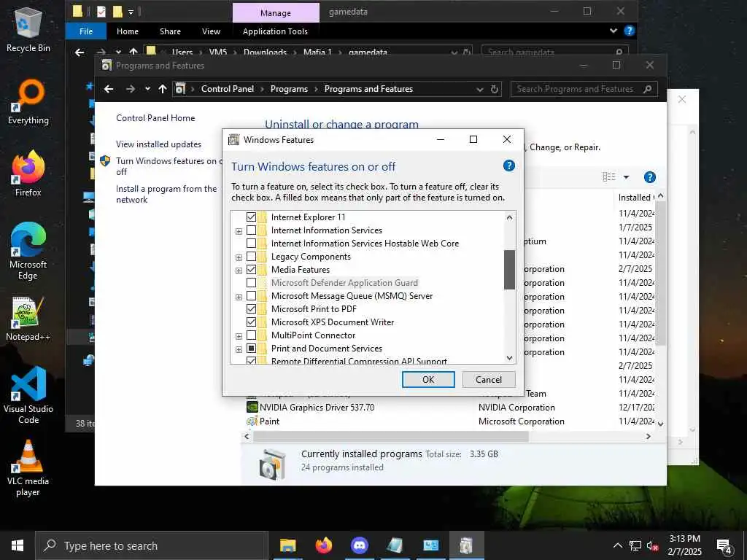Image resolution: width=747 pixels, height=560 pixels.
Task: Click Install a program from the network
Action: click(x=166, y=194)
